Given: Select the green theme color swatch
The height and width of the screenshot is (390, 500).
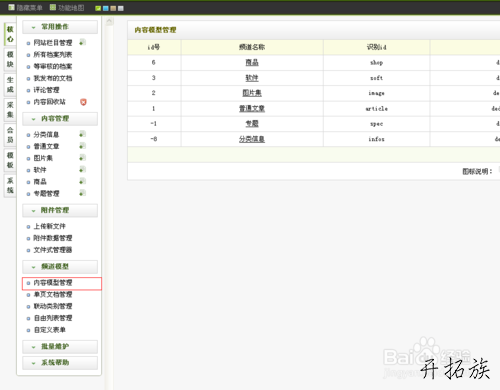Looking at the screenshot, I should pos(98,8).
